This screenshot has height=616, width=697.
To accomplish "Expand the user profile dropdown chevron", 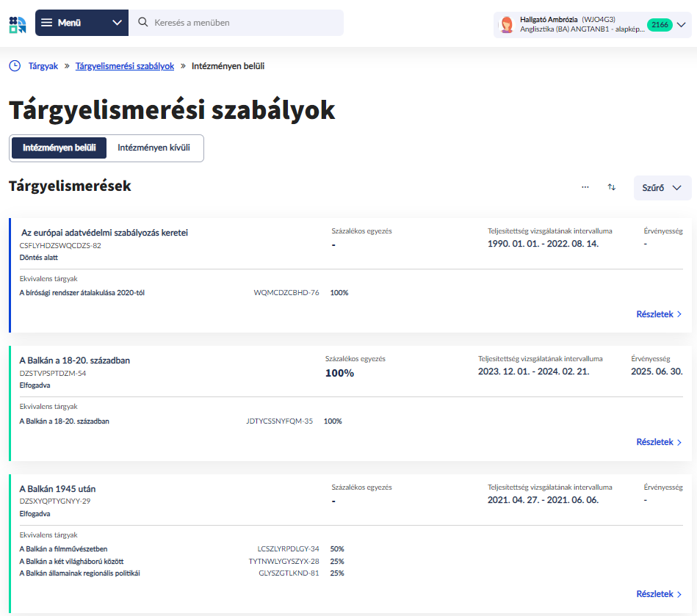I will (682, 25).
